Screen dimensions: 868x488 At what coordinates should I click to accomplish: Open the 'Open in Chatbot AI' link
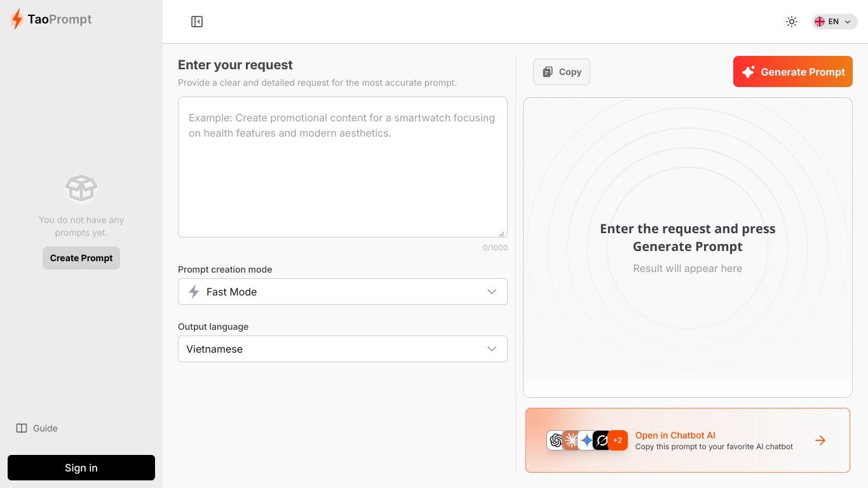(675, 435)
